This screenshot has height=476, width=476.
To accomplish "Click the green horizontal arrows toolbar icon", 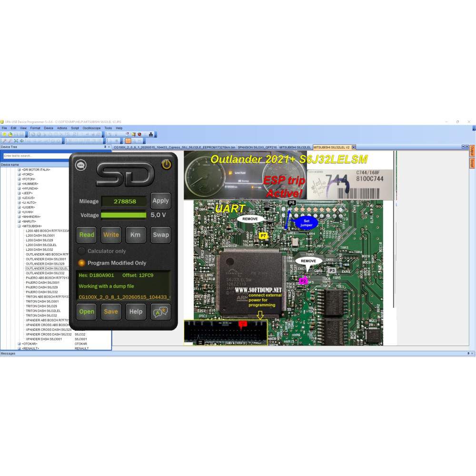I will tap(22, 141).
